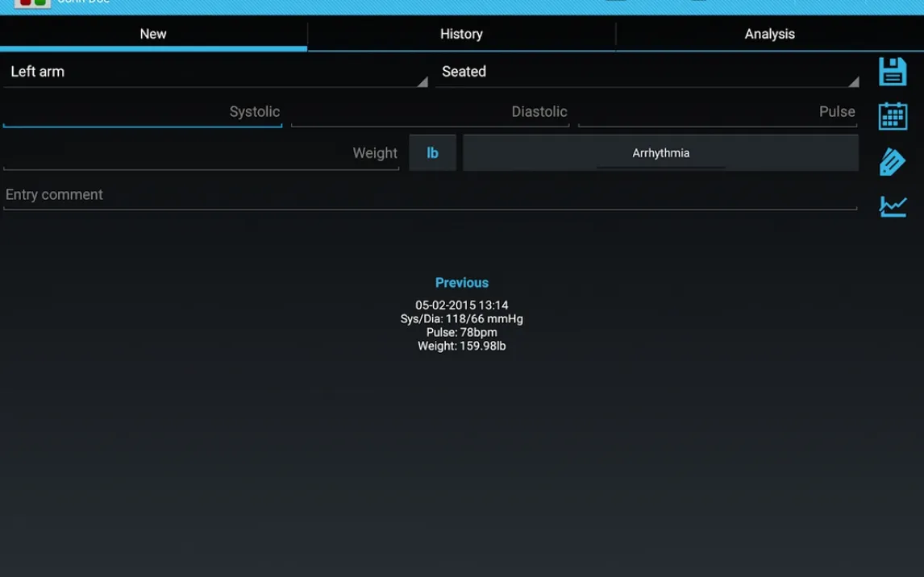Screen dimensions: 924x577
Task: Toggle the Arrhythmia button
Action: [x=660, y=153]
